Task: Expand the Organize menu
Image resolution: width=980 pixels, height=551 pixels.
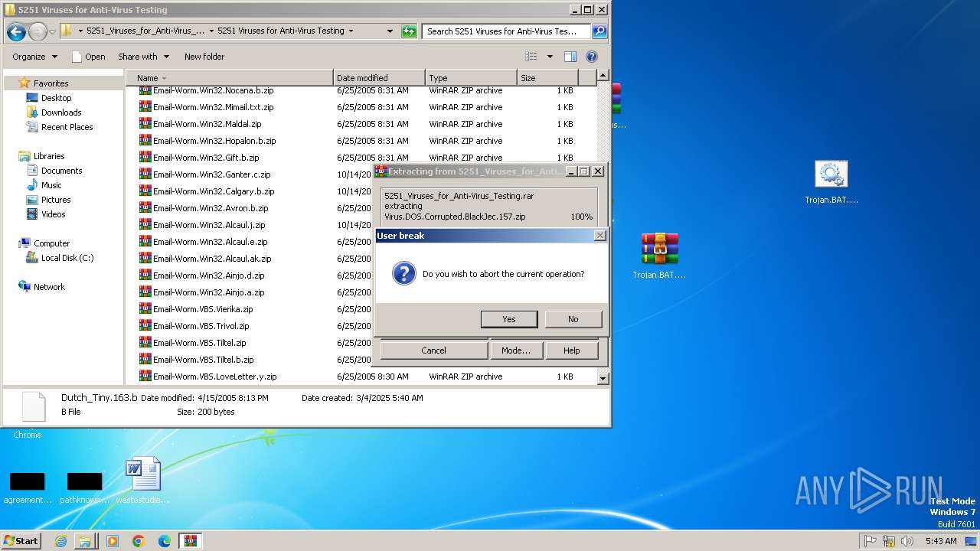Action: pyautogui.click(x=34, y=57)
